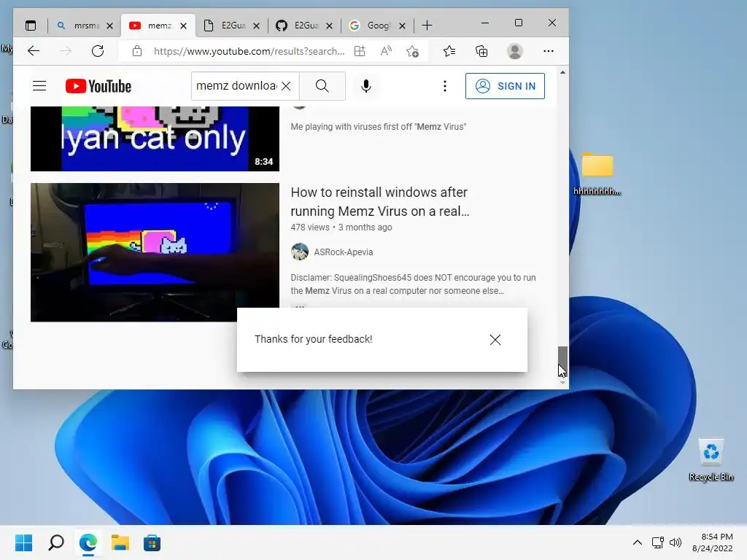Viewport: 747px width, 560px height.
Task: Switch to the first E2Gua document tab
Action: pos(232,26)
